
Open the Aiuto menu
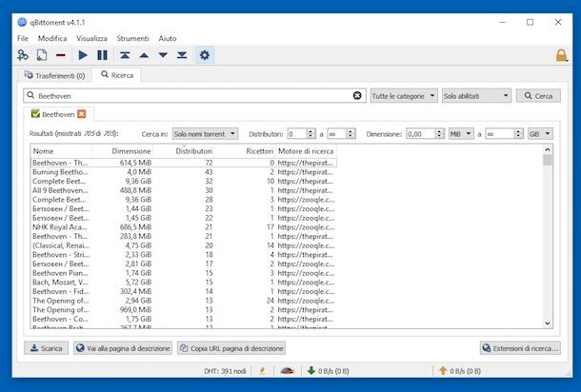[168, 38]
